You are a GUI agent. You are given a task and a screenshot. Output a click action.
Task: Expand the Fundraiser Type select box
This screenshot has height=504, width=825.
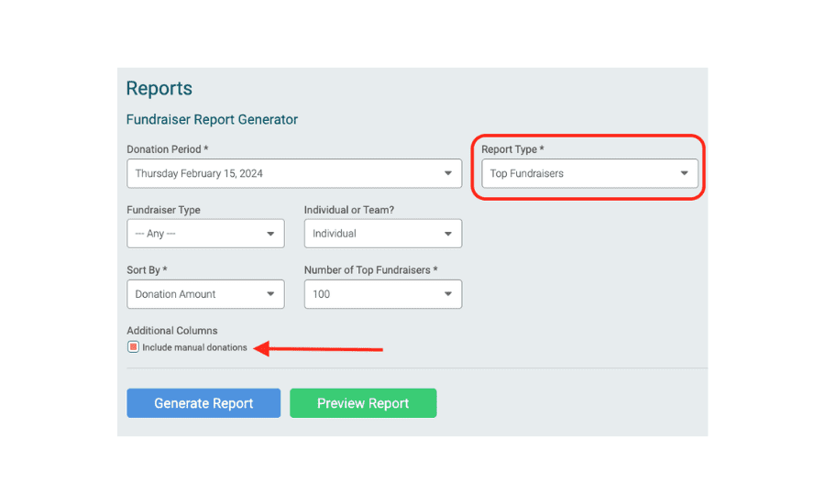coord(205,234)
